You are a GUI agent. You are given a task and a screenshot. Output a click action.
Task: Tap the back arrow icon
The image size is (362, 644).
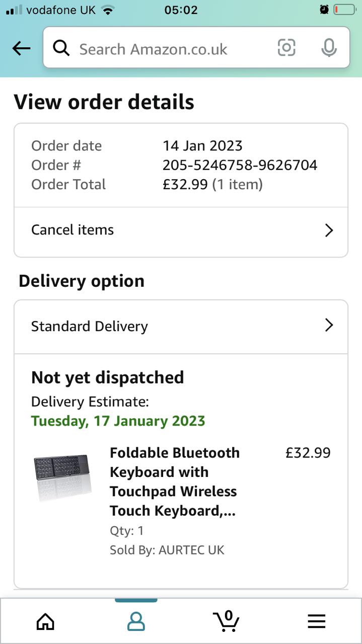(x=21, y=48)
